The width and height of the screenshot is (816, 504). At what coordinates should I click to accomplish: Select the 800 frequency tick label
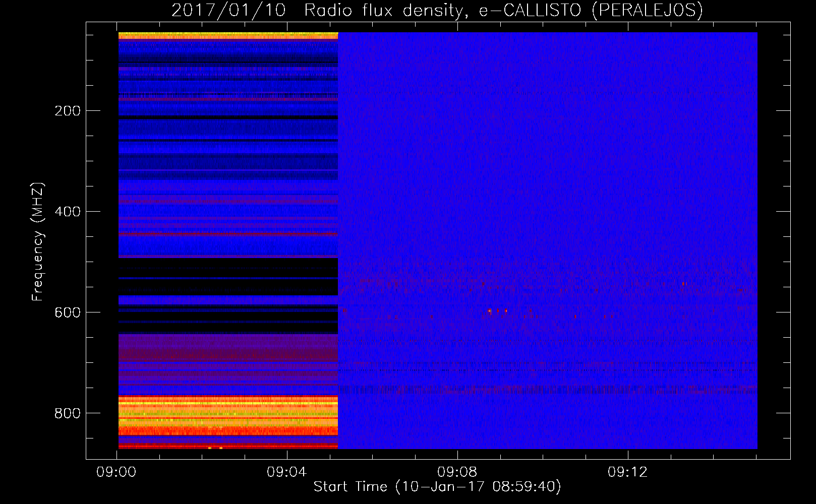[x=68, y=413]
